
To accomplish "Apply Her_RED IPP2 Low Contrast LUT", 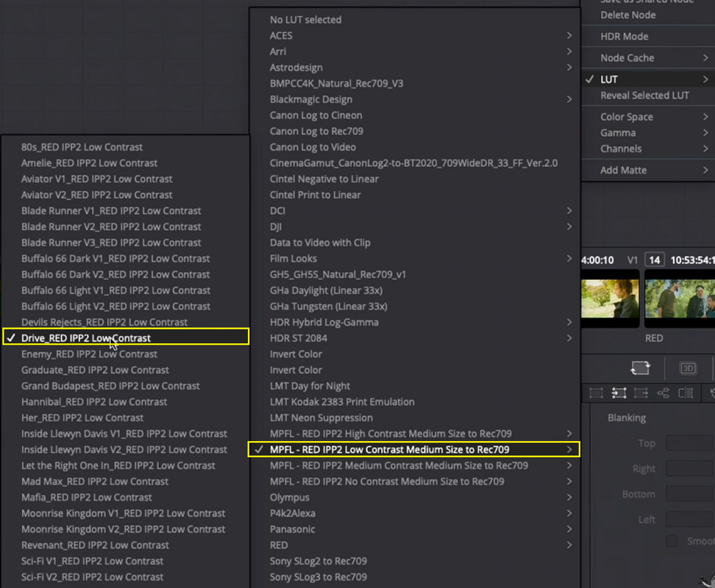I will pyautogui.click(x=126, y=417).
